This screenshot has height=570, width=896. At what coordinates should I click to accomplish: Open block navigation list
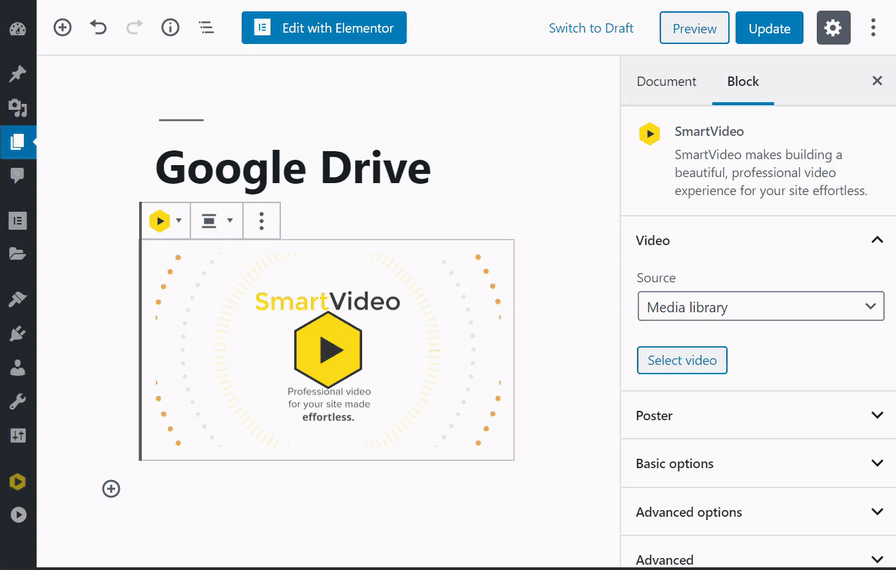(206, 27)
